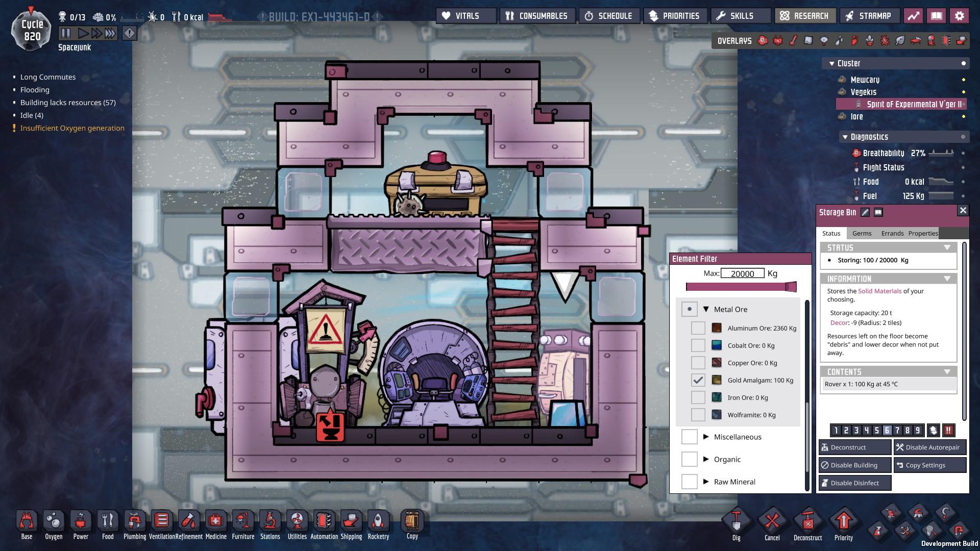This screenshot has width=980, height=551.
Task: Uncheck the Gold Amalgam checkbox
Action: point(698,380)
